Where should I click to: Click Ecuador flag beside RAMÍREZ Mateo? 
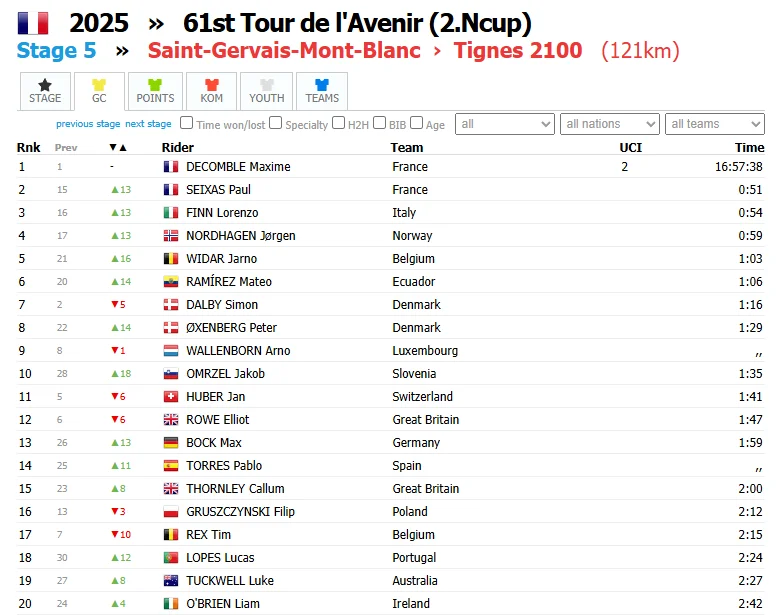coord(171,281)
